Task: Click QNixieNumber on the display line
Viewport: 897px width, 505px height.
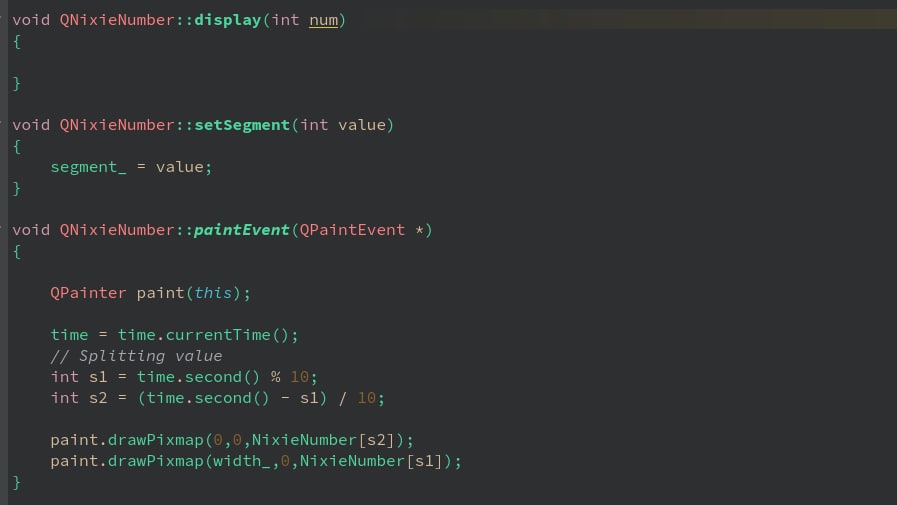Action: pyautogui.click(x=117, y=20)
